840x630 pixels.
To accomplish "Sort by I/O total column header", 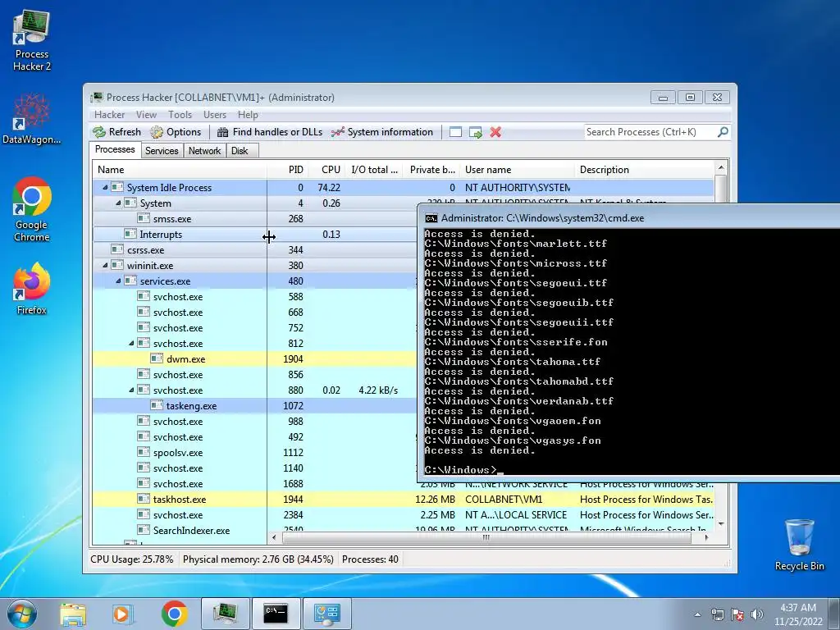I will [374, 170].
